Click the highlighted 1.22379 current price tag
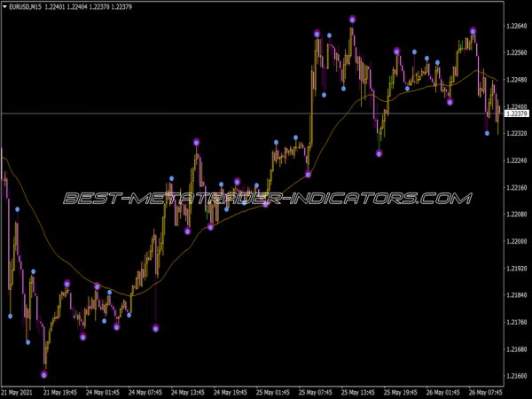 pos(515,113)
